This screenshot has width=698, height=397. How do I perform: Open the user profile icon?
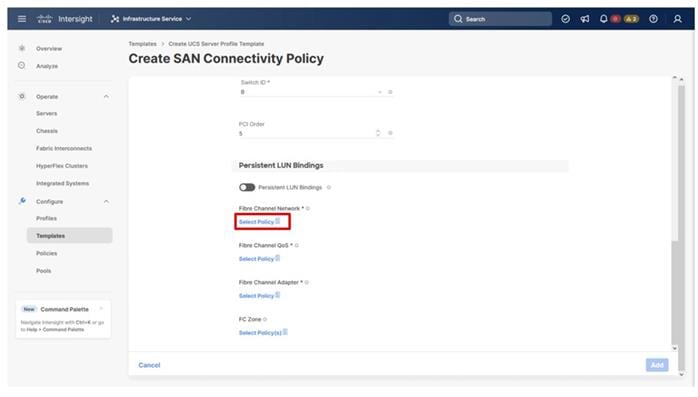pos(677,19)
